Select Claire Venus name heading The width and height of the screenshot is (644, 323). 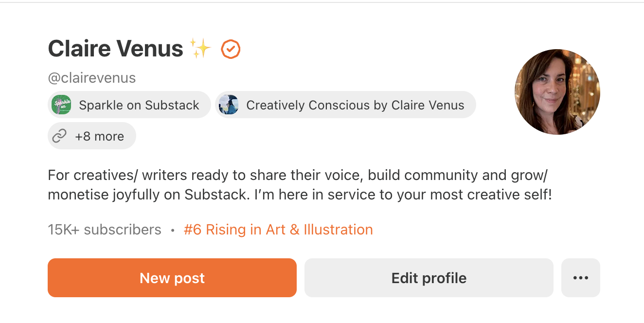click(x=115, y=48)
